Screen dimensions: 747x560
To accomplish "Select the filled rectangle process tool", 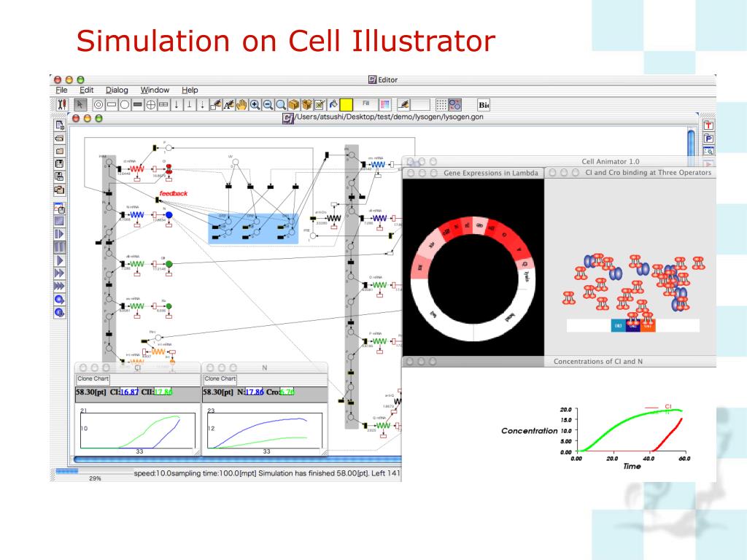I will (138, 105).
